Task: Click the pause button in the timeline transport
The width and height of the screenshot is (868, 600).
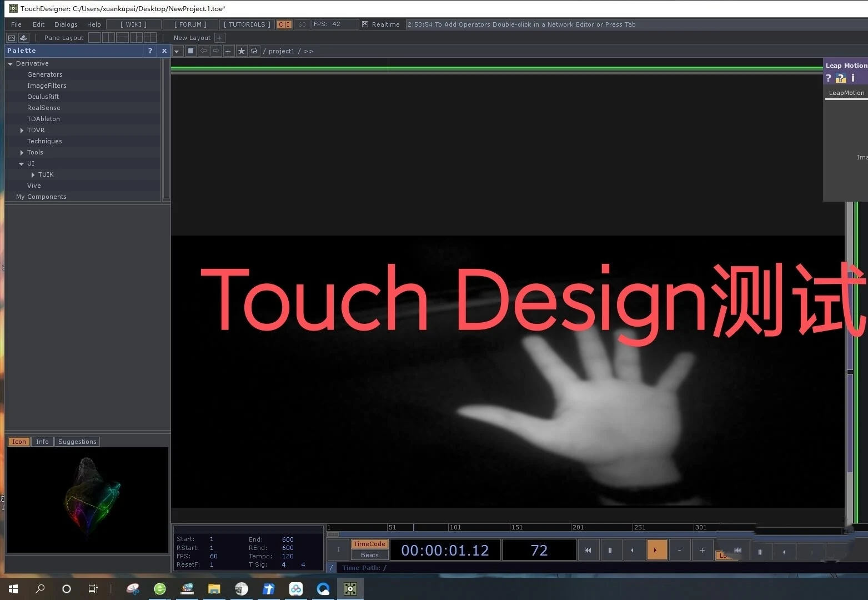Action: 610,549
